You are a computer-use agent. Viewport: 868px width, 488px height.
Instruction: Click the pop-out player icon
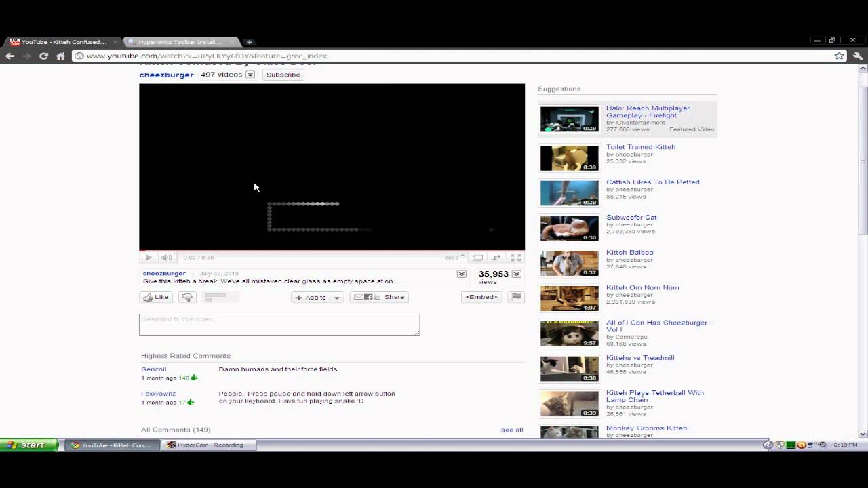pos(496,258)
